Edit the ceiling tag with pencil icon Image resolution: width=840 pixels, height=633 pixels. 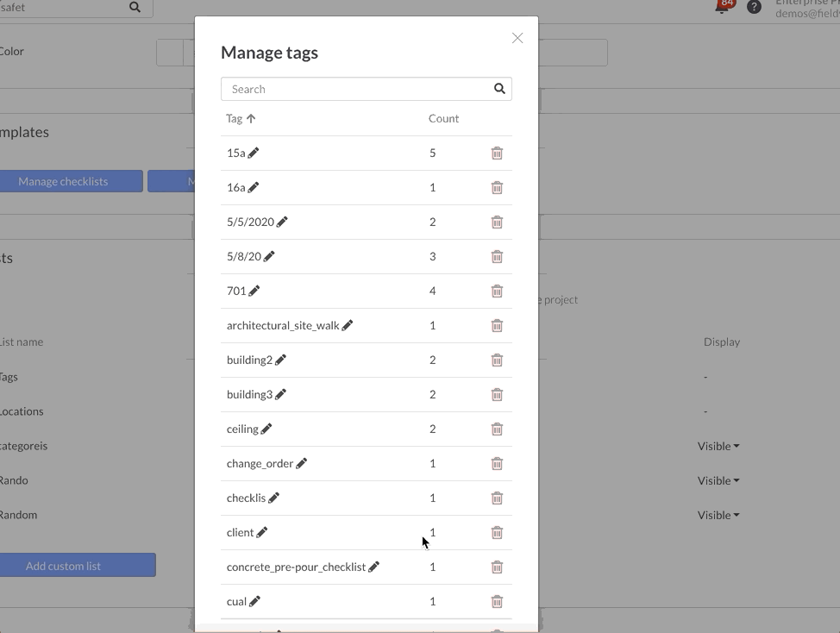[x=266, y=429]
